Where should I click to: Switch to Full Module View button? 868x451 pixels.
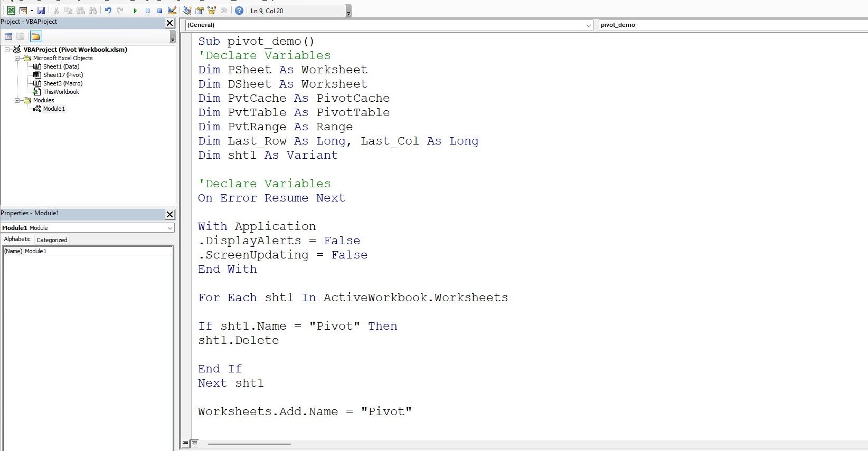(194, 444)
